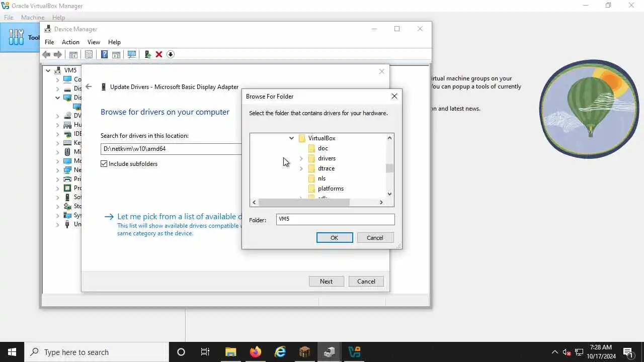This screenshot has width=644, height=362.
Task: Expand the dtrace folder node
Action: click(x=301, y=168)
